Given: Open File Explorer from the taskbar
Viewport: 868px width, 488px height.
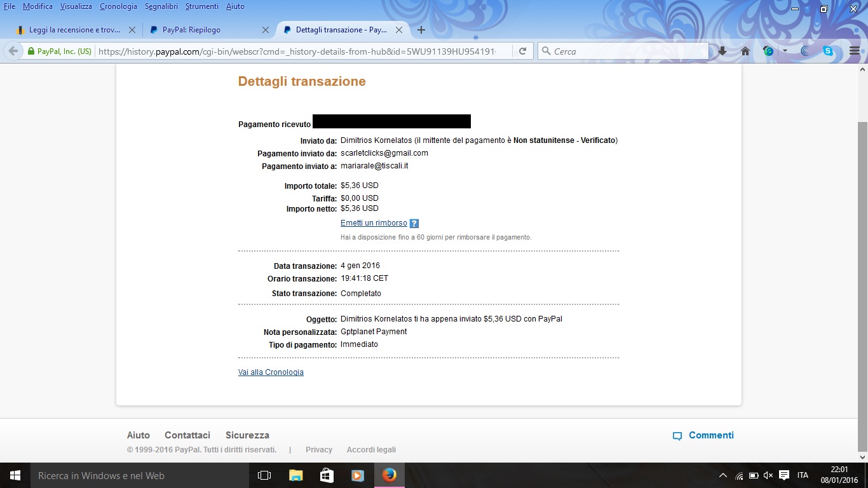Looking at the screenshot, I should pos(296,475).
